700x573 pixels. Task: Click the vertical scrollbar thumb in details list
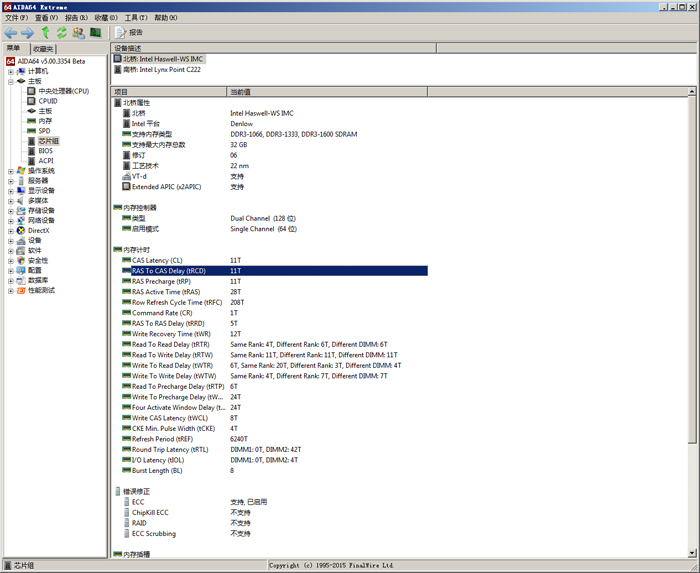[x=692, y=270]
